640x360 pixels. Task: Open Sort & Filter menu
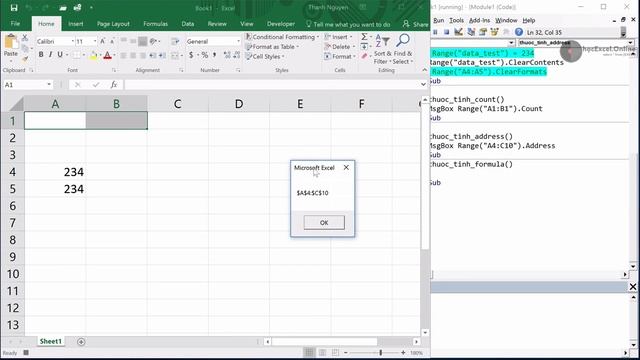[382, 49]
